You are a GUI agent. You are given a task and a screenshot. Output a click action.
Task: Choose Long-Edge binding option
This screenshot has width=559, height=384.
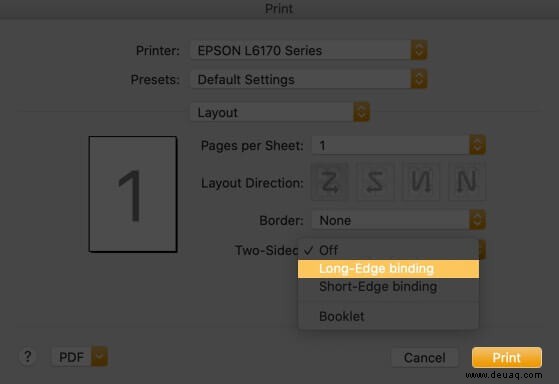point(388,269)
